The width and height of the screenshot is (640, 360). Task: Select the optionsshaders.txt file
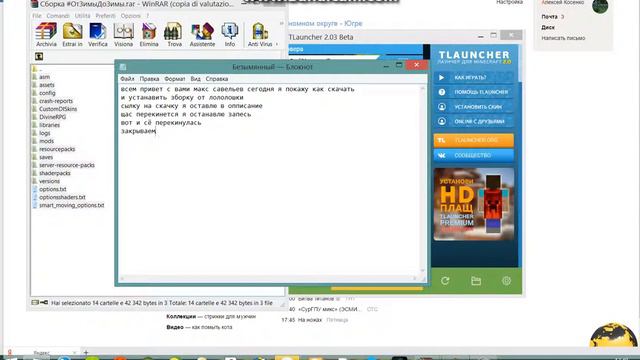pyautogui.click(x=62, y=197)
